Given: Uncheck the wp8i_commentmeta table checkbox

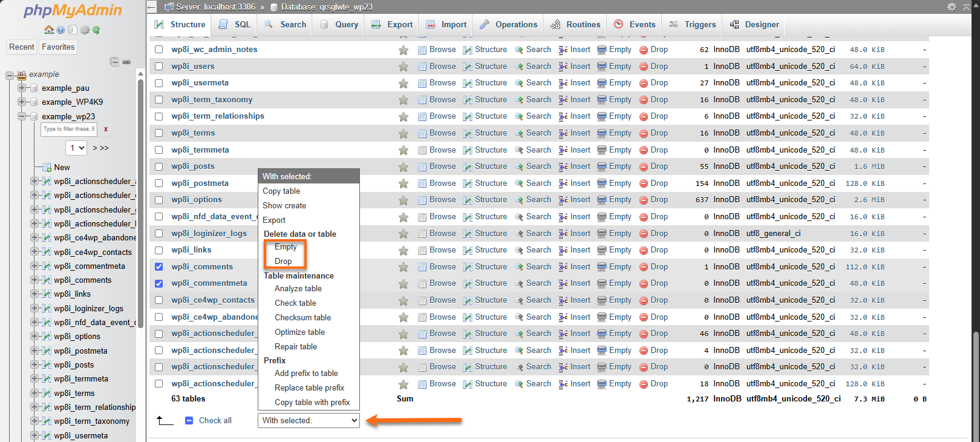Looking at the screenshot, I should click(x=158, y=283).
